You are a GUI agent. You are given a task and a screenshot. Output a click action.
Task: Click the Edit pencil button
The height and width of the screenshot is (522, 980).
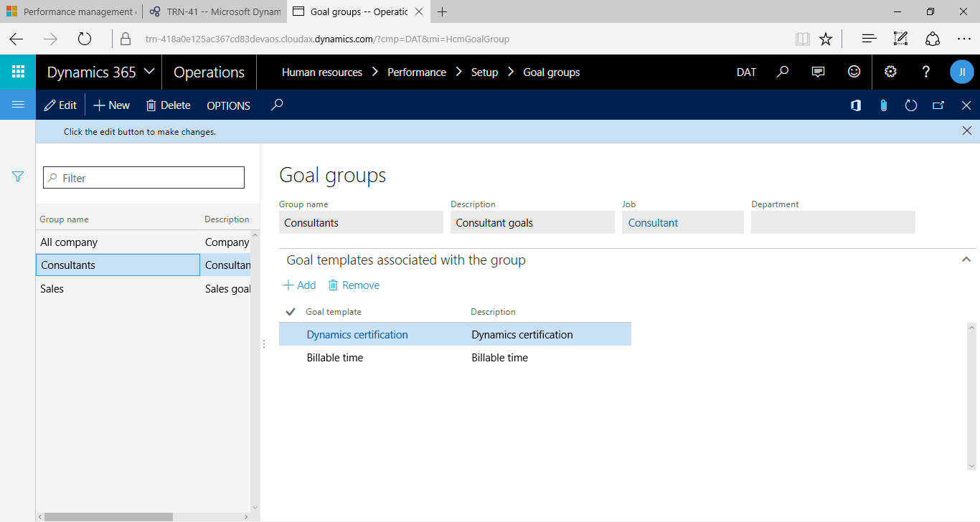click(60, 105)
